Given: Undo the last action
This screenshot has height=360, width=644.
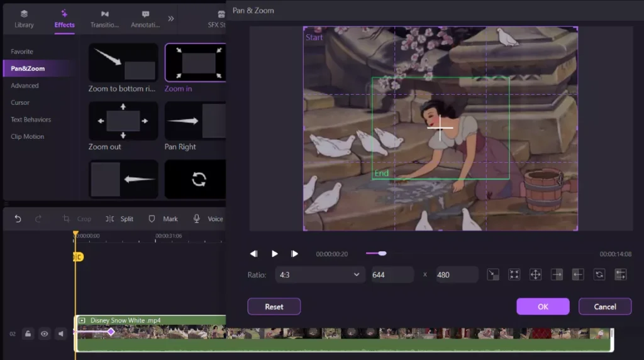Looking at the screenshot, I should click(x=18, y=219).
